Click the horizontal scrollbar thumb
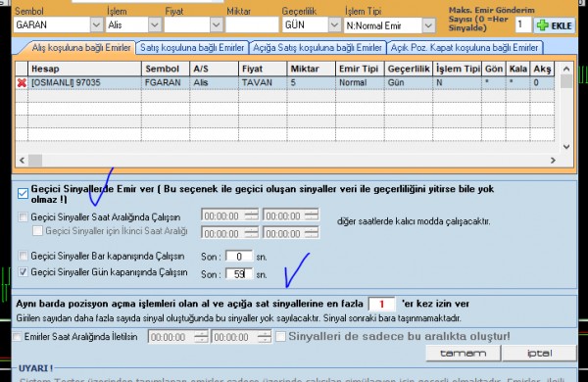This screenshot has width=588, height=382. pyautogui.click(x=35, y=160)
